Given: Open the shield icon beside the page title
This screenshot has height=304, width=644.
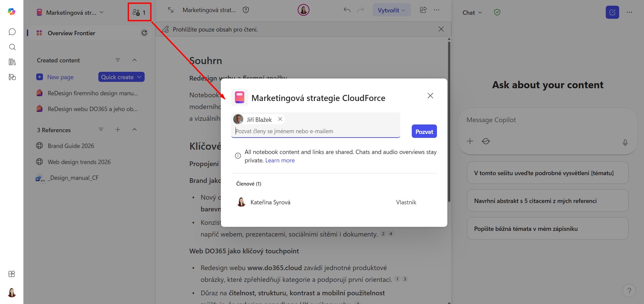Looking at the screenshot, I should point(246,10).
